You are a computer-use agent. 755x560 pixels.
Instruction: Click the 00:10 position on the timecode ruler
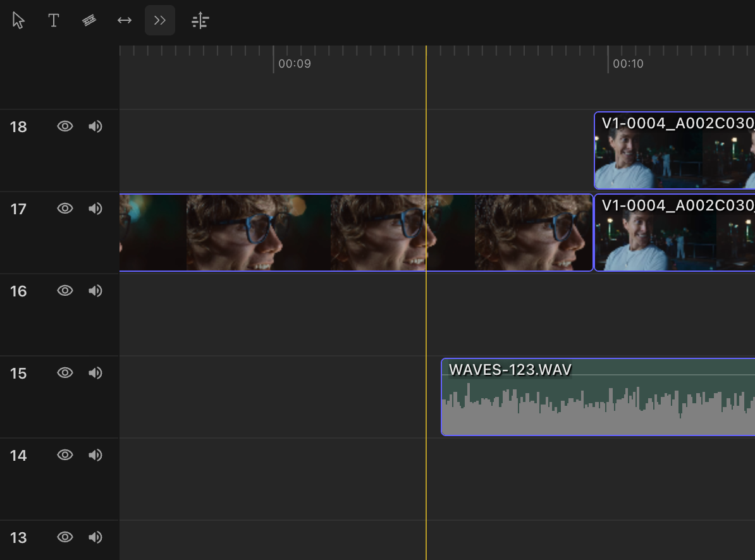(x=628, y=63)
